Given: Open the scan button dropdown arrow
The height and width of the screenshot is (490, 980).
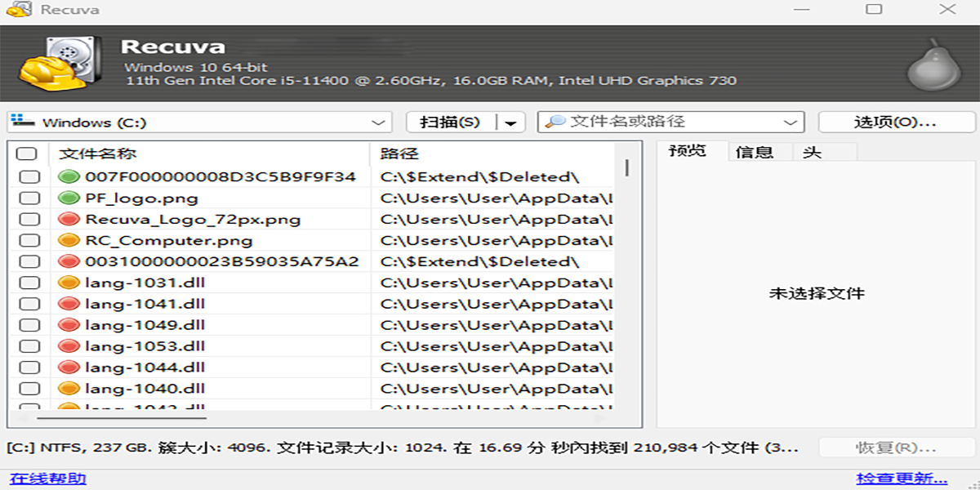Looking at the screenshot, I should point(510,122).
